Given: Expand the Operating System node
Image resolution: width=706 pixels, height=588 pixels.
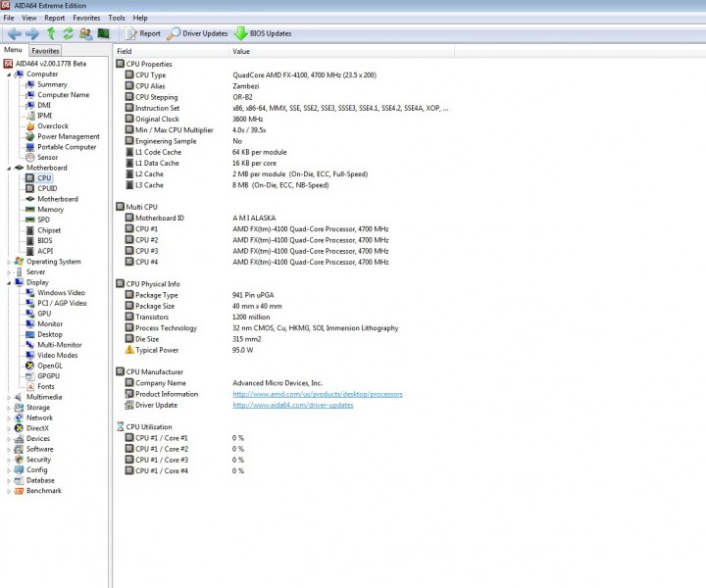Looking at the screenshot, I should click(9, 262).
